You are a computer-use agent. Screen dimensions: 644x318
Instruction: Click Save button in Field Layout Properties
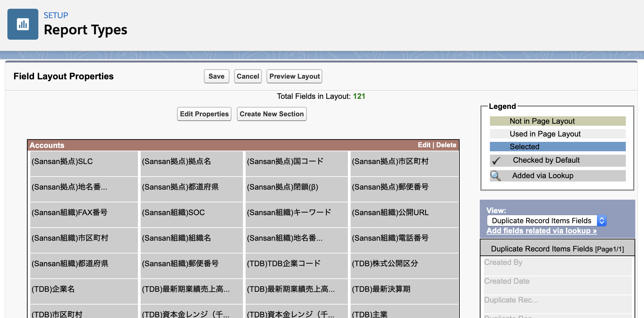[x=216, y=76]
